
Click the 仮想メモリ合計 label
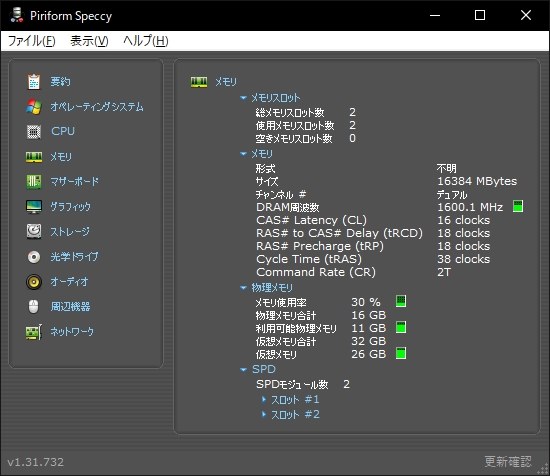click(x=286, y=342)
